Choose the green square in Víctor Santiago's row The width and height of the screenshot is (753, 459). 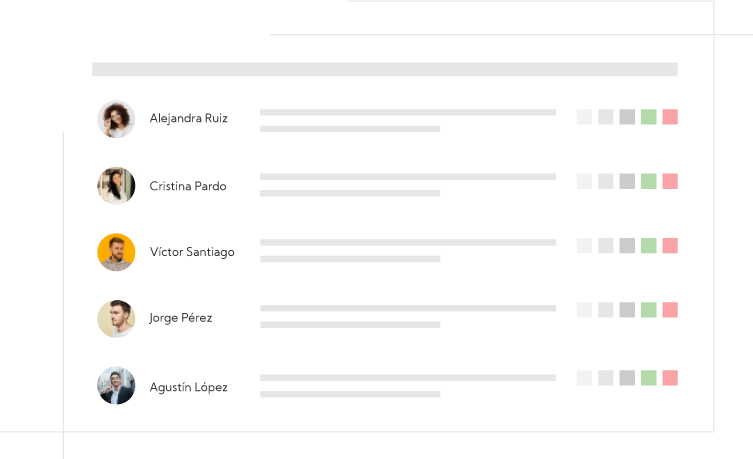tap(648, 246)
